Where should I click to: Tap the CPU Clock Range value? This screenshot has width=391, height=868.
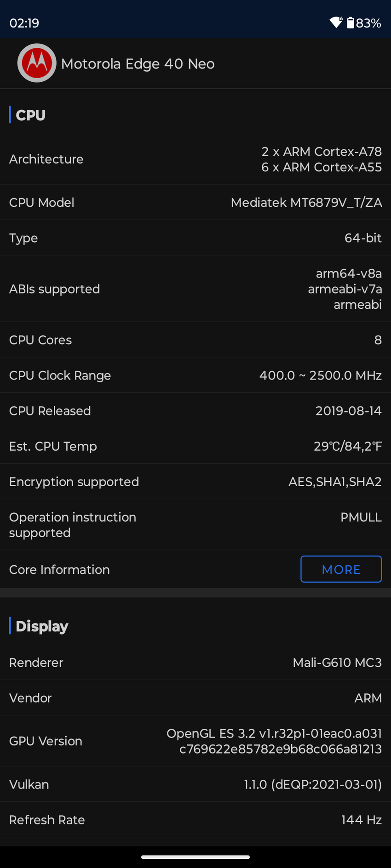pos(320,375)
